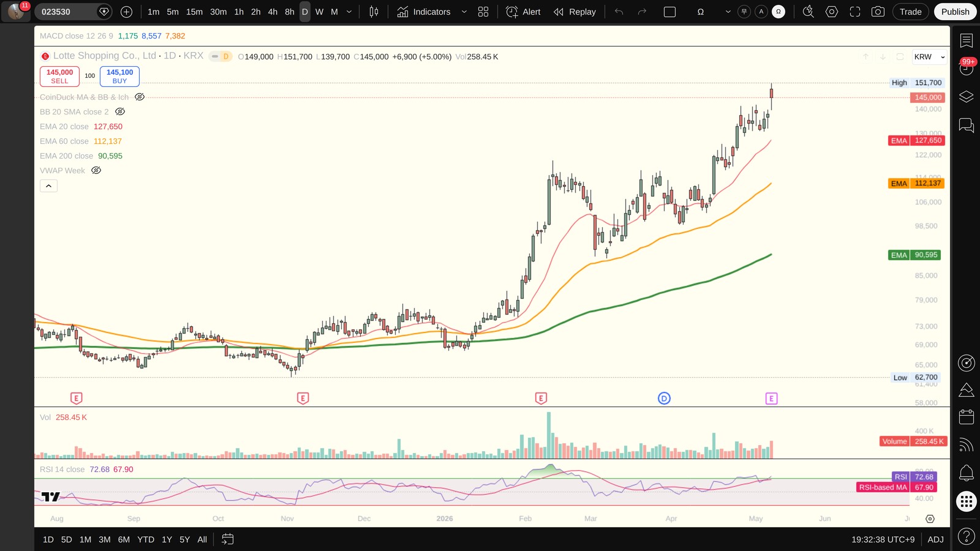Screen dimensions: 980x551
Task: Open the candlestick chart type selector
Action: click(x=374, y=12)
